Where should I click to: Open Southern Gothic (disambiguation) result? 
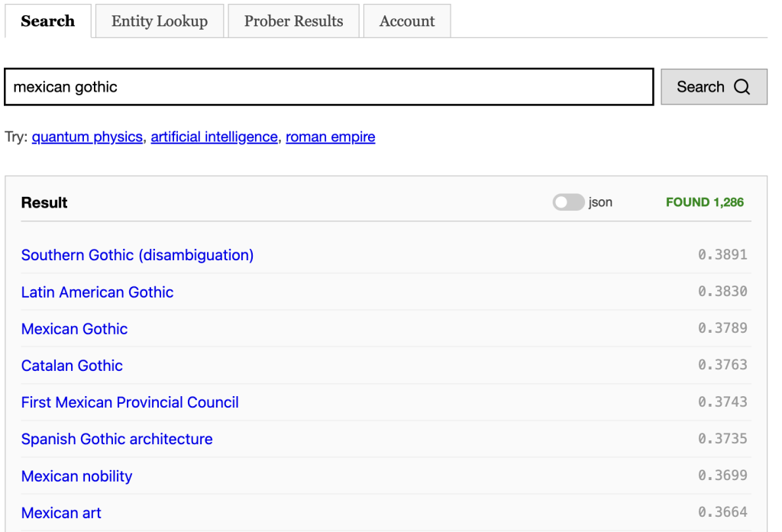tap(137, 255)
